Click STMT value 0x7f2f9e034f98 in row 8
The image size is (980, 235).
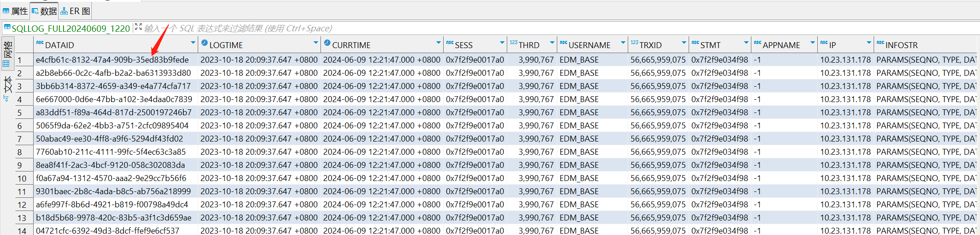720,152
